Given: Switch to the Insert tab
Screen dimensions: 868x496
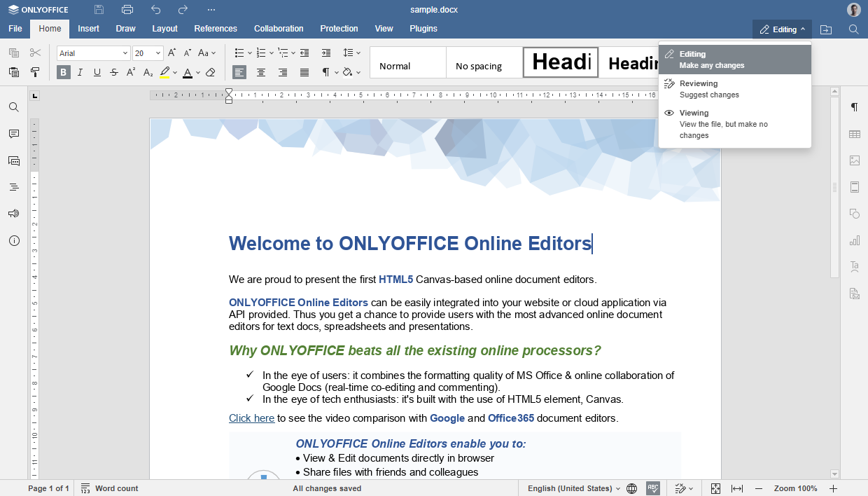Looking at the screenshot, I should tap(88, 29).
